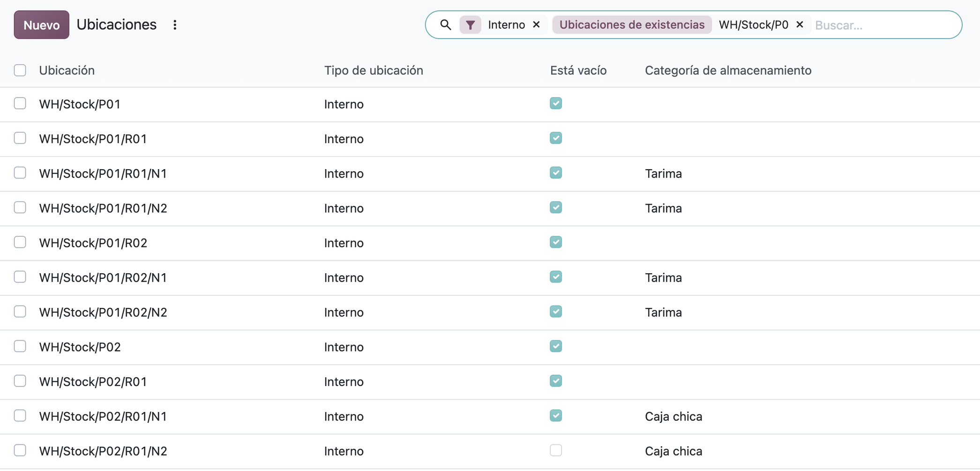Click Interno type in WH/Stock/P01 row
980x471 pixels.
344,104
